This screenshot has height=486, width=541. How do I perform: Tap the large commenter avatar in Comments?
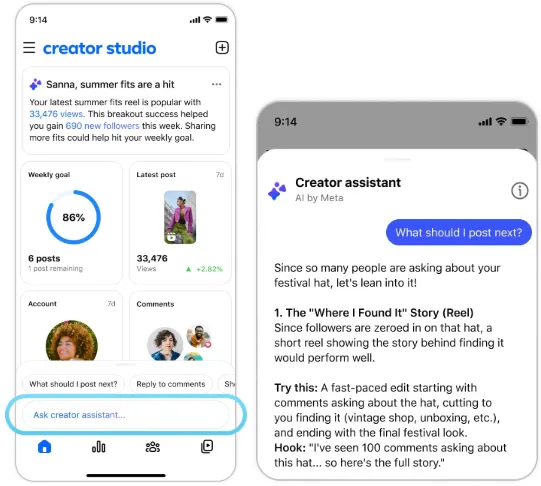165,344
